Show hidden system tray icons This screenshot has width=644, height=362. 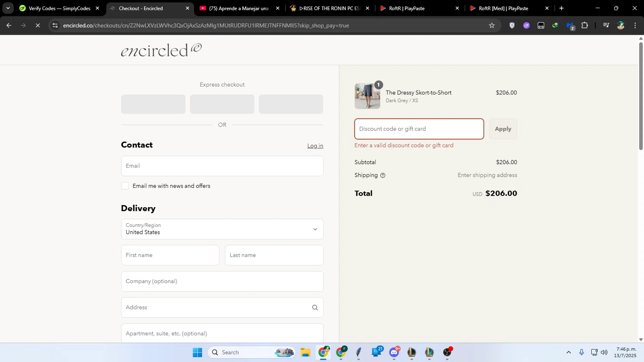(568, 353)
